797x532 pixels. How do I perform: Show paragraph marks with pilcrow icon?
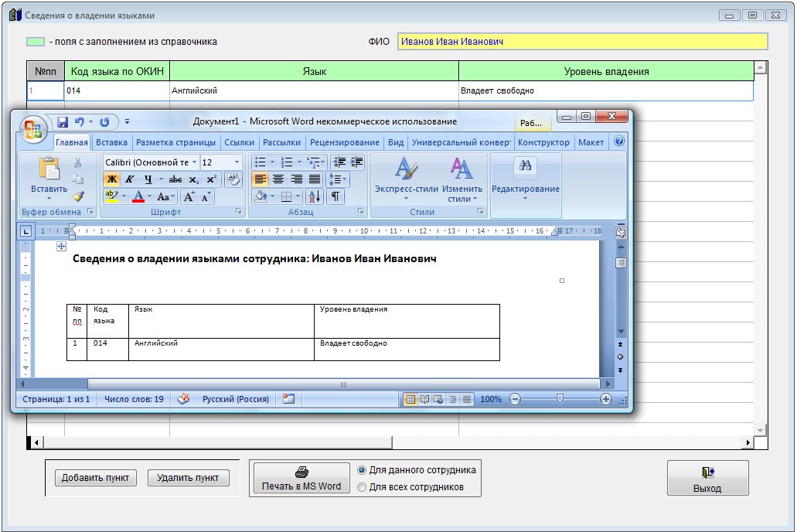(335, 196)
